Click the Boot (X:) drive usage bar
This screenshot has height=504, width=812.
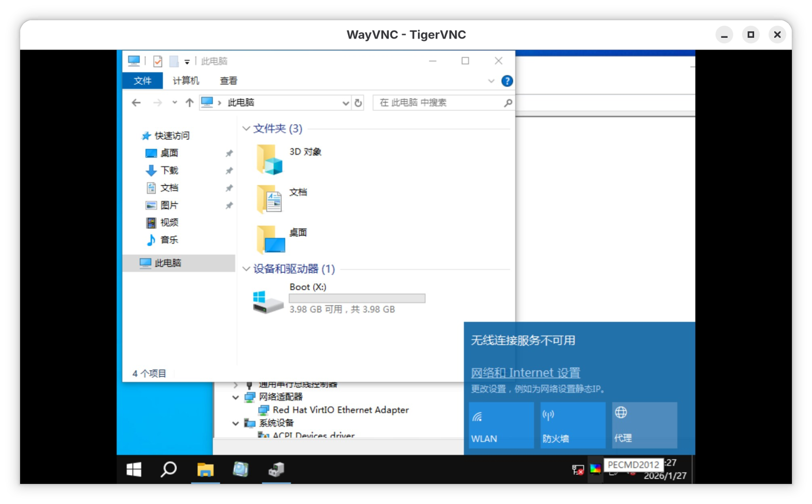click(x=357, y=298)
